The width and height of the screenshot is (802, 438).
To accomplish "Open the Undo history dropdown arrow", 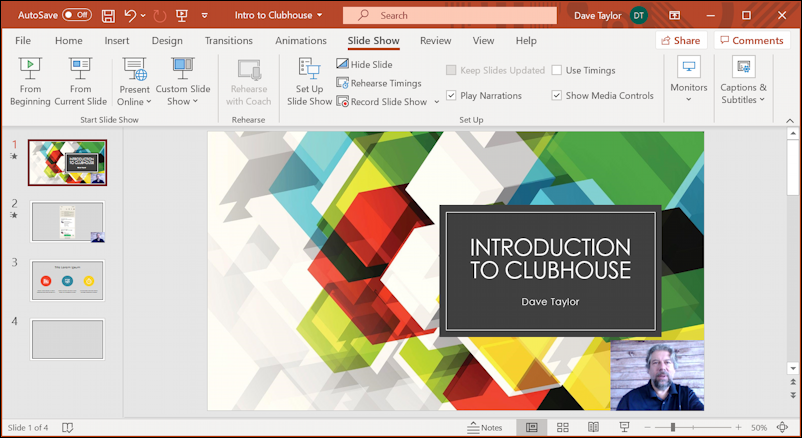I will (x=143, y=16).
